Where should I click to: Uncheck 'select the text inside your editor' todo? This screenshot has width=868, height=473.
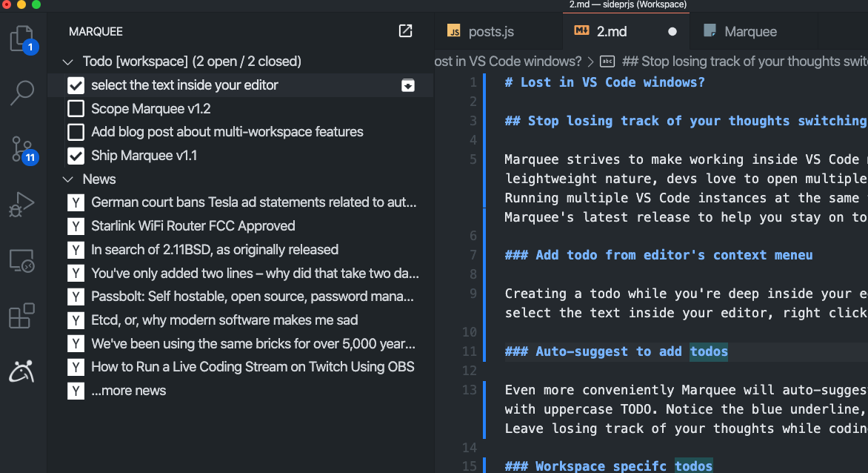[76, 85]
